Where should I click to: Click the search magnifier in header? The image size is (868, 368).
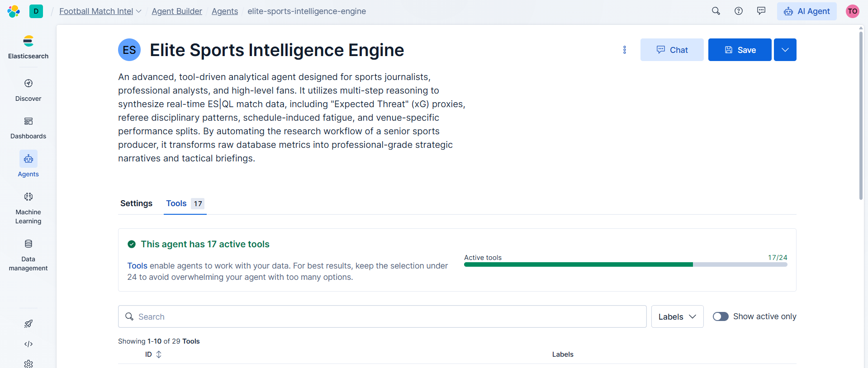(716, 11)
